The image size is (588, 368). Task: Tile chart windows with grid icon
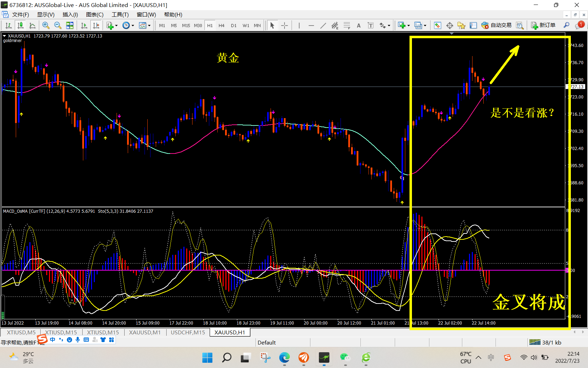[x=70, y=25]
